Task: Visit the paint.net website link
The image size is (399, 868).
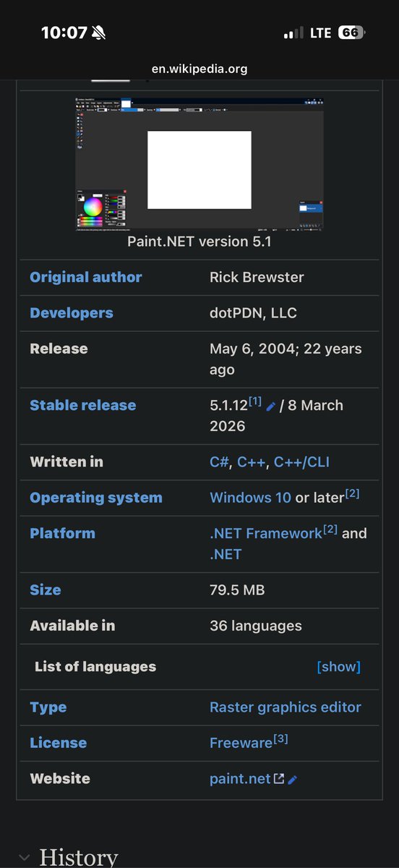Action: (x=240, y=779)
